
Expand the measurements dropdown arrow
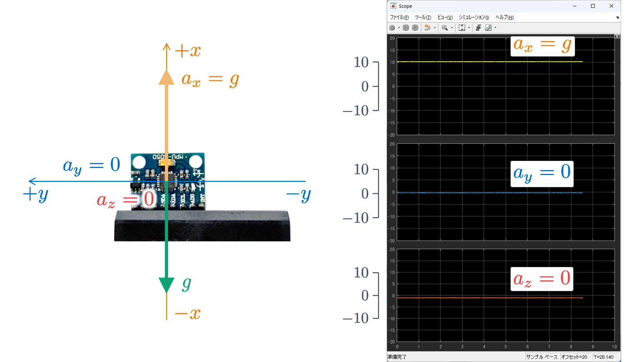pyautogui.click(x=495, y=28)
